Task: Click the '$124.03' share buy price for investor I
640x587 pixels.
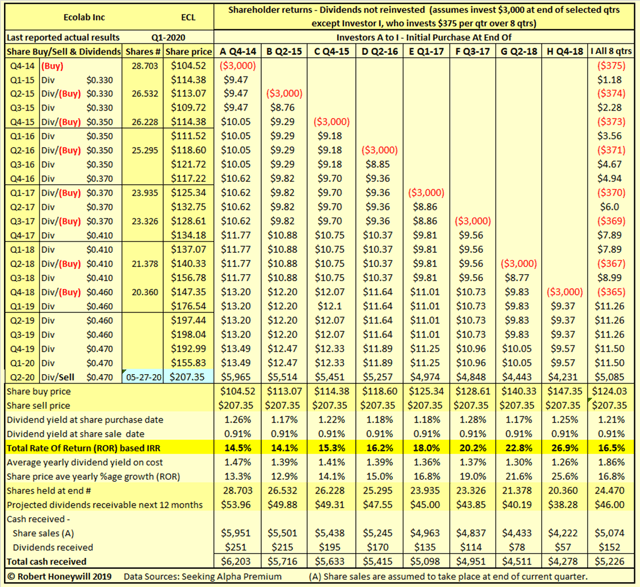Action: click(609, 391)
